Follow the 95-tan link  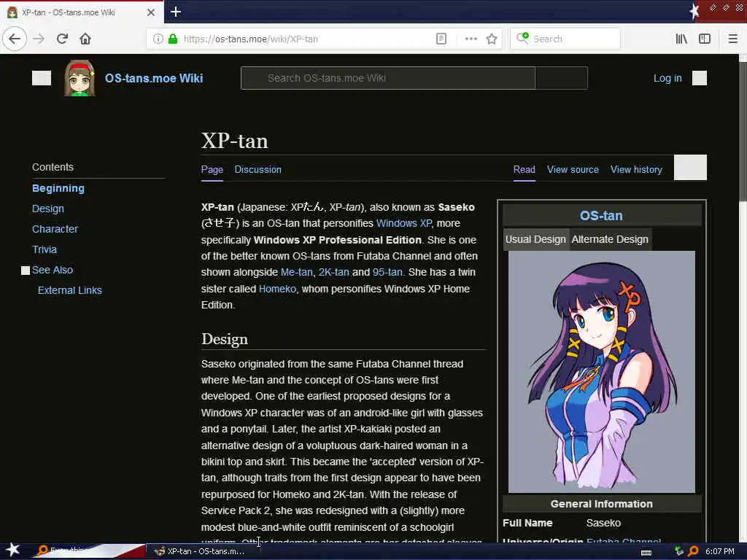point(387,273)
